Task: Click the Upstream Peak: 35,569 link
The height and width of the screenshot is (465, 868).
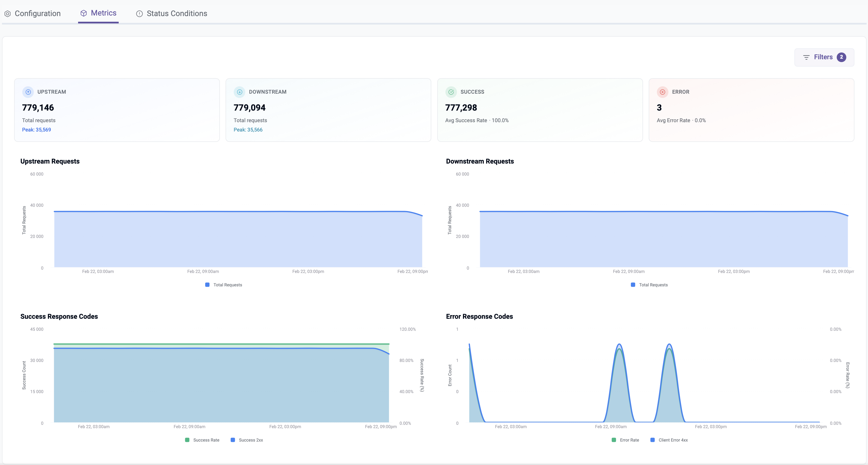Action: coord(36,130)
